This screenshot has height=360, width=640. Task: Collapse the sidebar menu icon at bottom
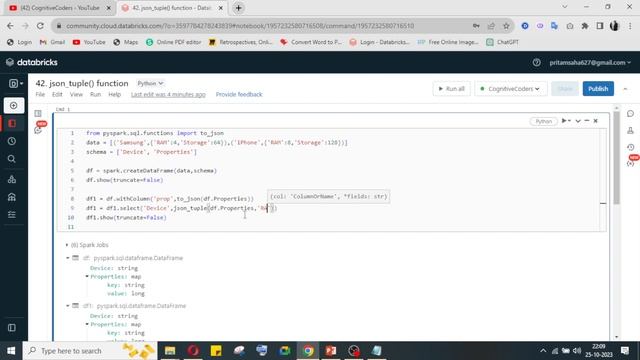click(x=12, y=328)
